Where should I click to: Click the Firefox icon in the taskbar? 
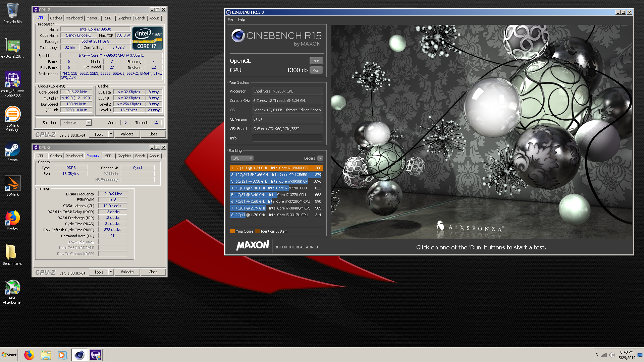click(29, 355)
